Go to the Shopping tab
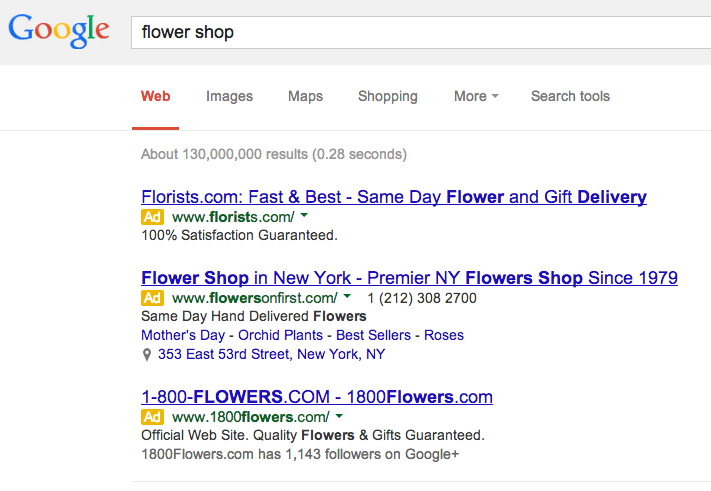The image size is (711, 491). (387, 97)
